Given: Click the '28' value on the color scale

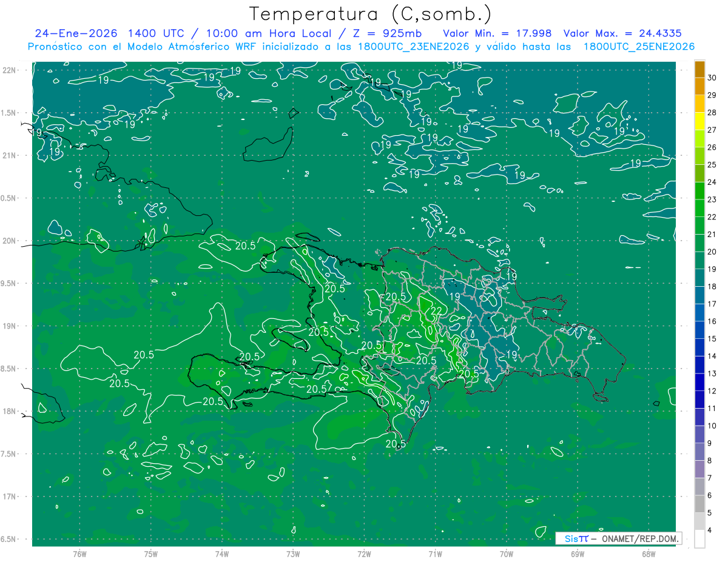Looking at the screenshot, I should 712,113.
